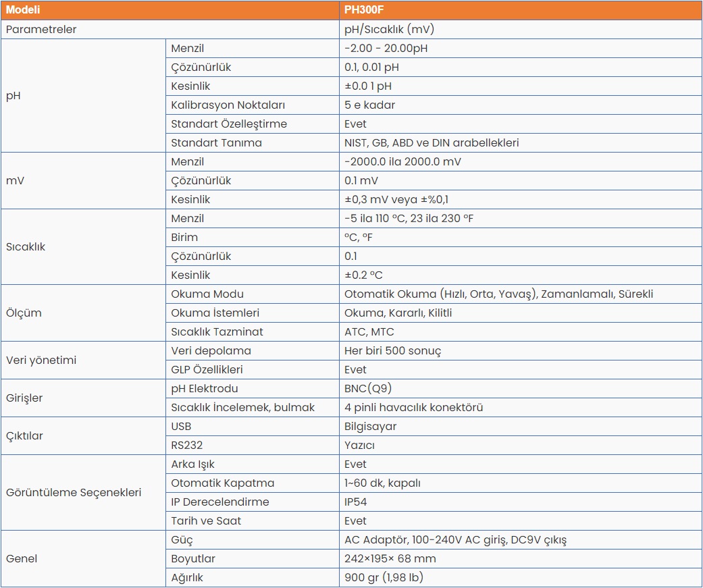Click 'Tarih ve Saat' label

click(206, 520)
